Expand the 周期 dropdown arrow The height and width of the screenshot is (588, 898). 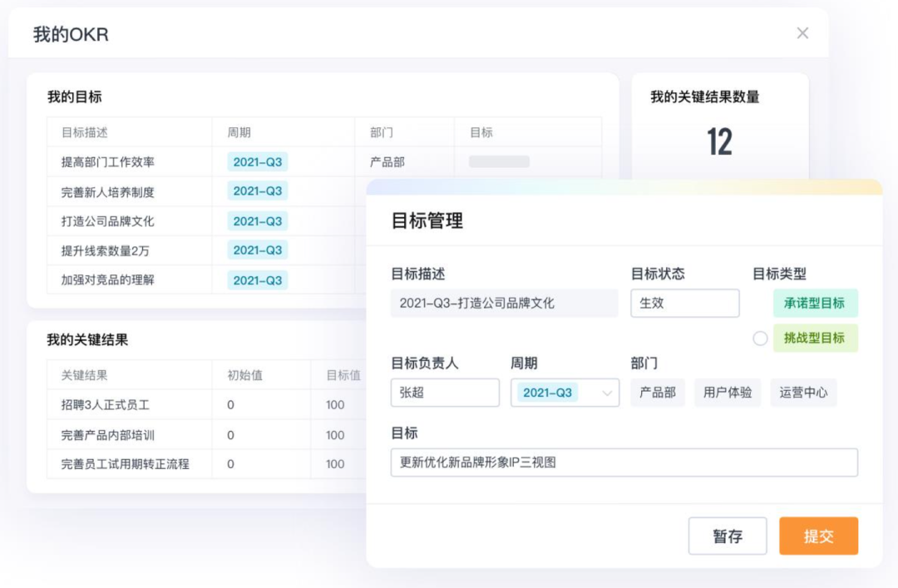point(606,393)
